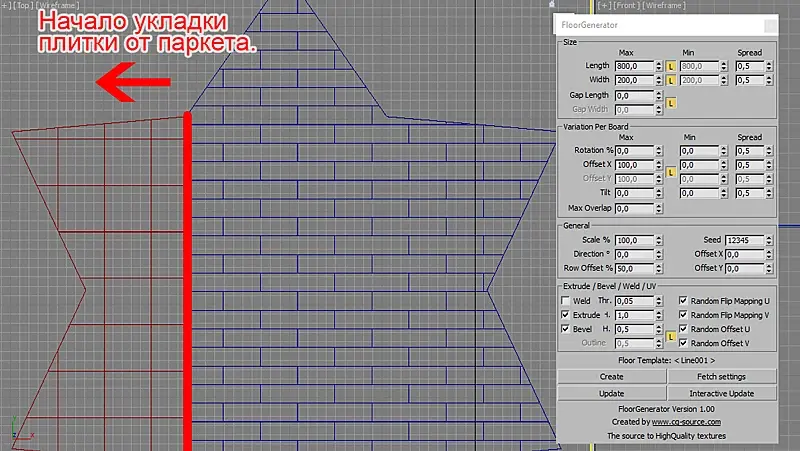
Task: Click the Gap Length field
Action: (634, 96)
